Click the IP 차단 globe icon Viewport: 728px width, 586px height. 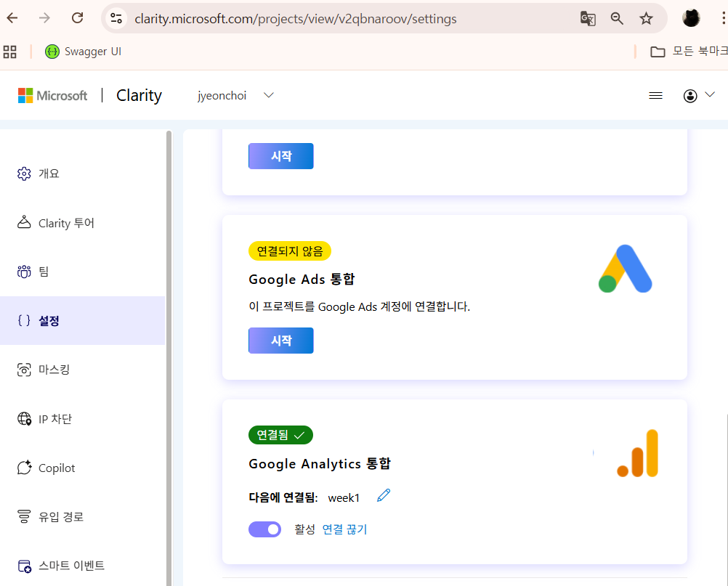(x=24, y=418)
